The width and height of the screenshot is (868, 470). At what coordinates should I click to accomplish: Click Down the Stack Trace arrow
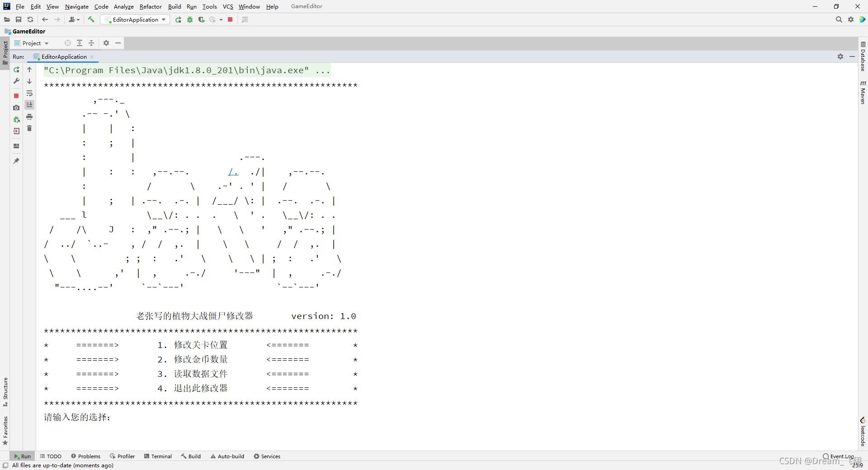pos(29,81)
